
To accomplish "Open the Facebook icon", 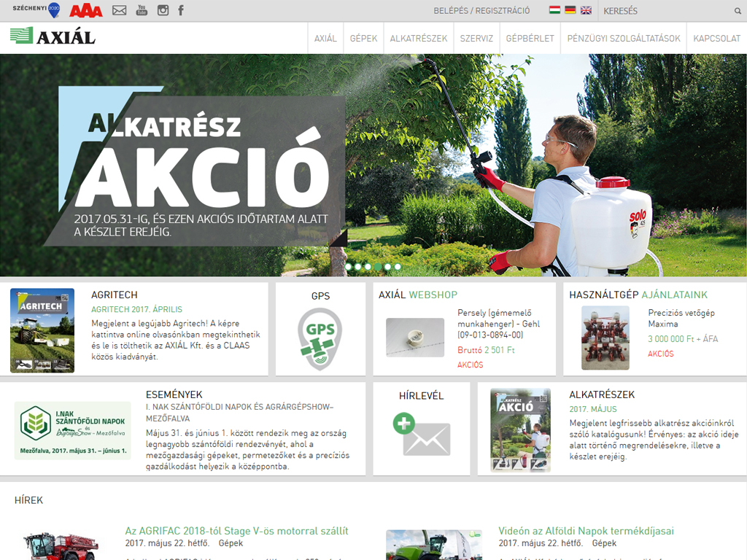I will pyautogui.click(x=181, y=10).
